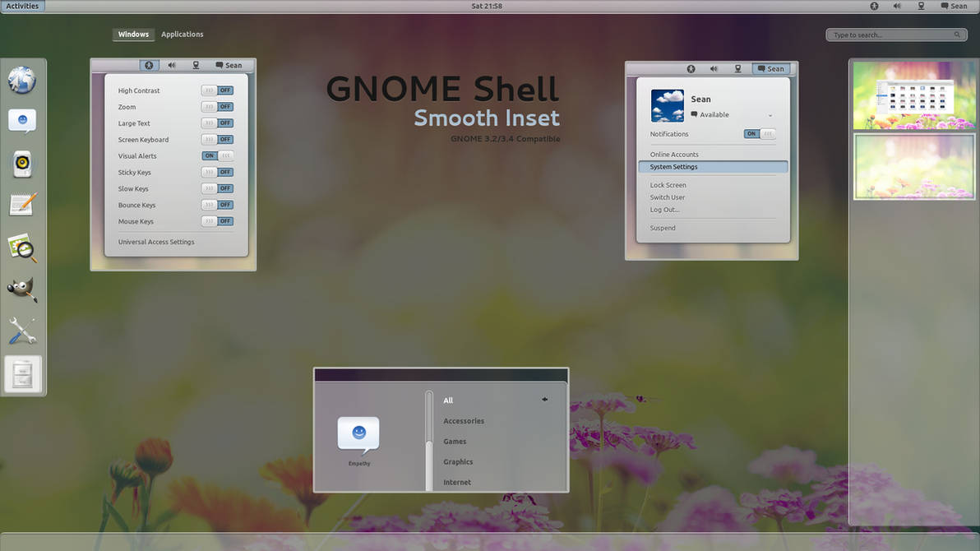
Task: Select the Games category
Action: point(455,442)
